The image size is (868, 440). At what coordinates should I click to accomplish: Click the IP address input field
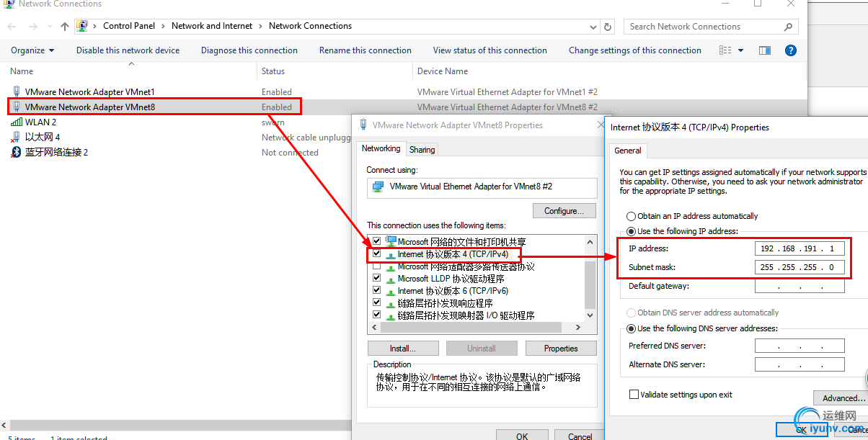[800, 248]
